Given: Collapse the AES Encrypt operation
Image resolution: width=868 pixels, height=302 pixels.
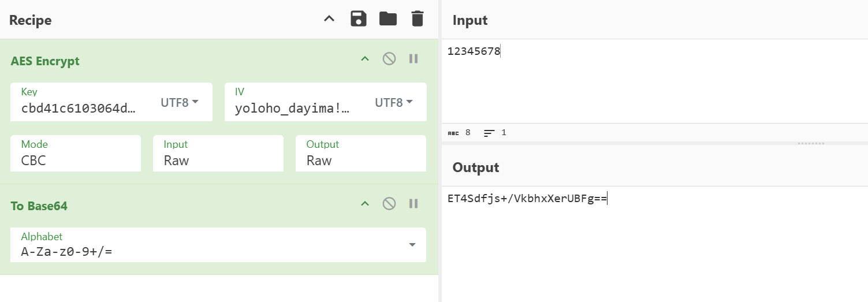Looking at the screenshot, I should 365,58.
